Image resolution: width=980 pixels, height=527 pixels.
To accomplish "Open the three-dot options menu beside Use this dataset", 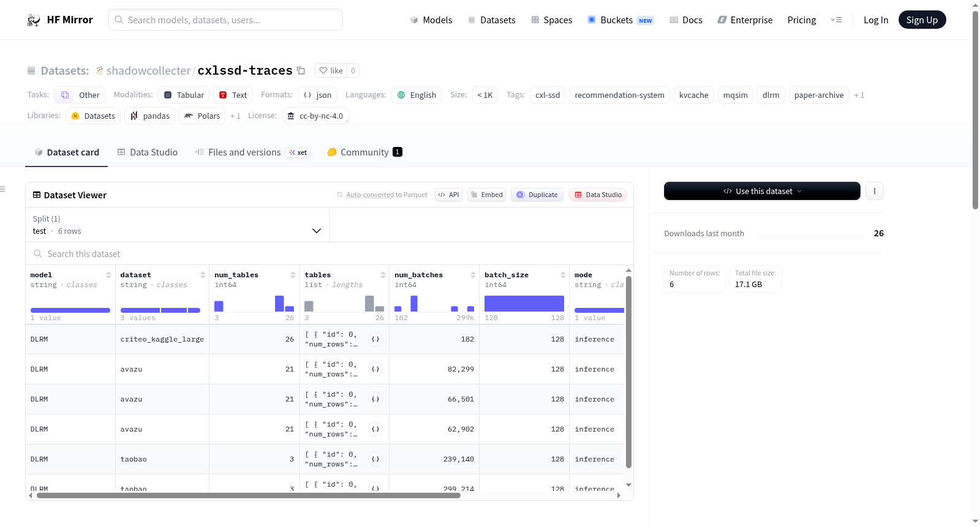I will click(x=875, y=191).
